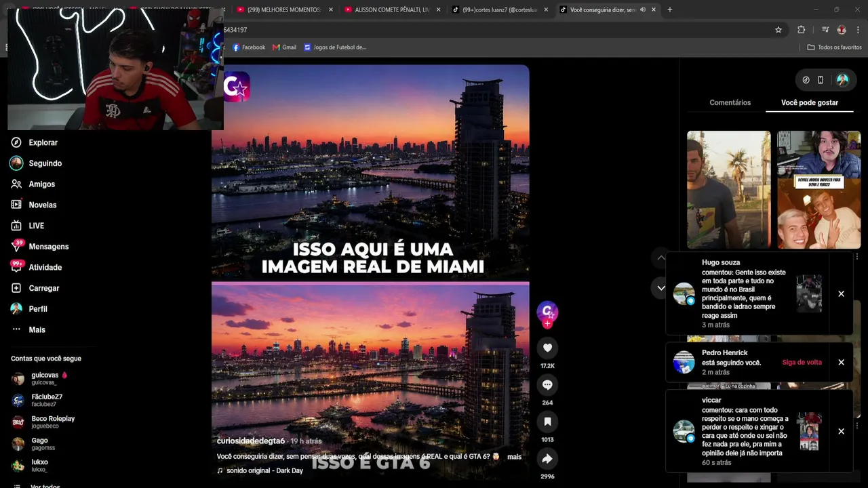
Task: Close the MELHORES MOMENTOS tab
Action: point(331,9)
